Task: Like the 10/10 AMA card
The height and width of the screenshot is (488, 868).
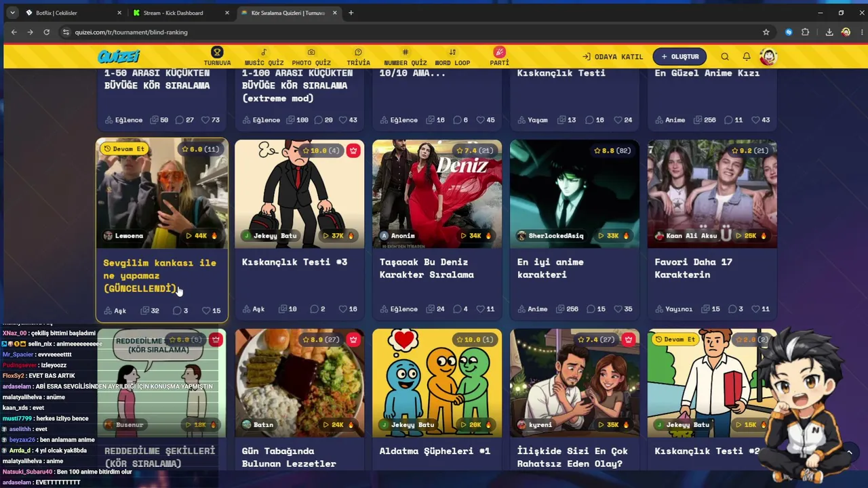Action: click(481, 120)
